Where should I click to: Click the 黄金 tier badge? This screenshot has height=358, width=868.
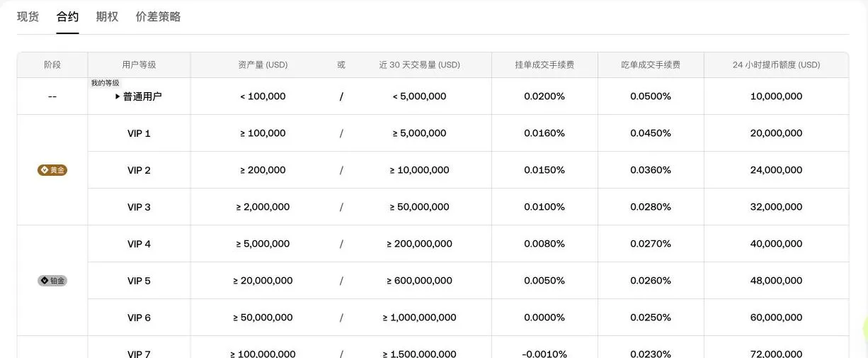(x=52, y=170)
